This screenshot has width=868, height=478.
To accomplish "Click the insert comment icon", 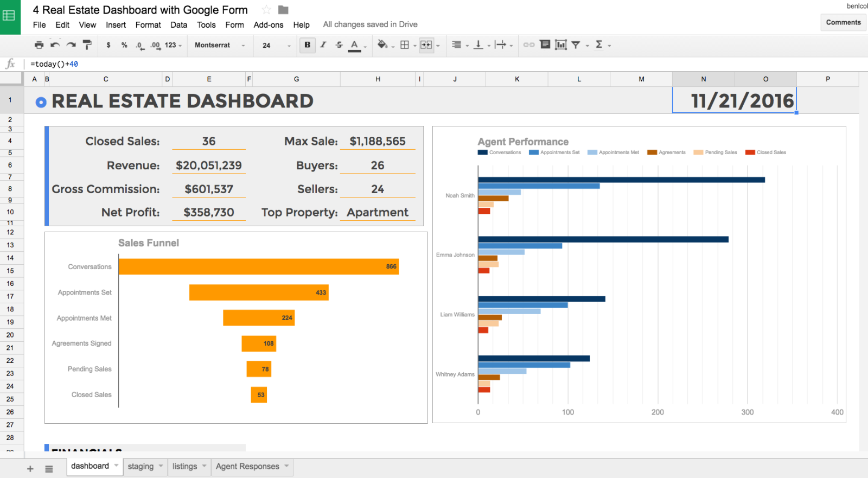I will pyautogui.click(x=545, y=45).
